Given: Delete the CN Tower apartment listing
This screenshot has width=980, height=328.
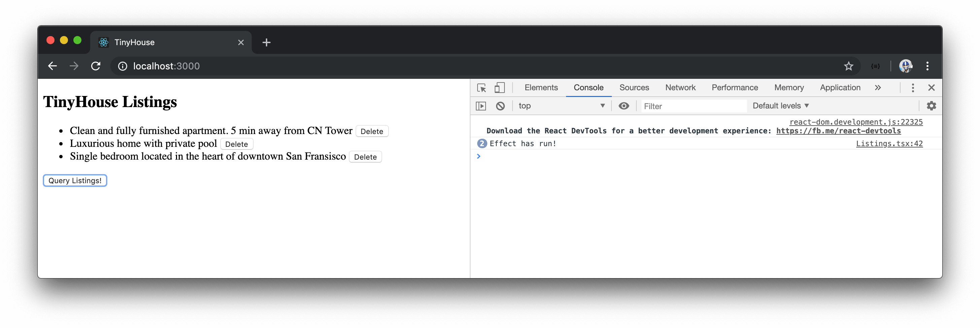Looking at the screenshot, I should click(x=372, y=131).
